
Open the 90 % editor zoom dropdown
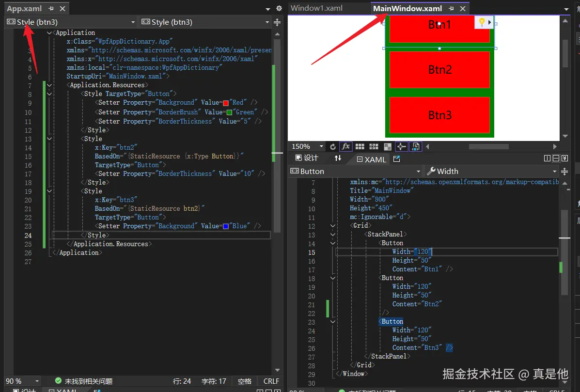point(37,381)
